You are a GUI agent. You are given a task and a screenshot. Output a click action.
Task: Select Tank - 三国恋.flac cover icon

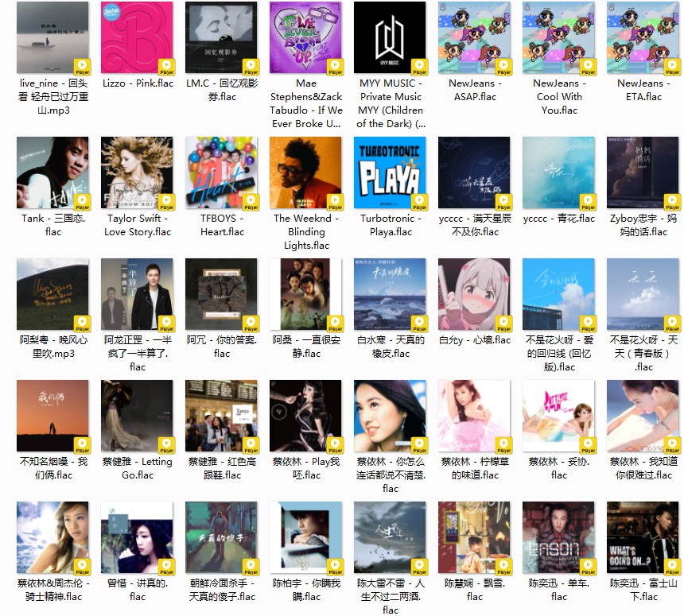pyautogui.click(x=52, y=172)
